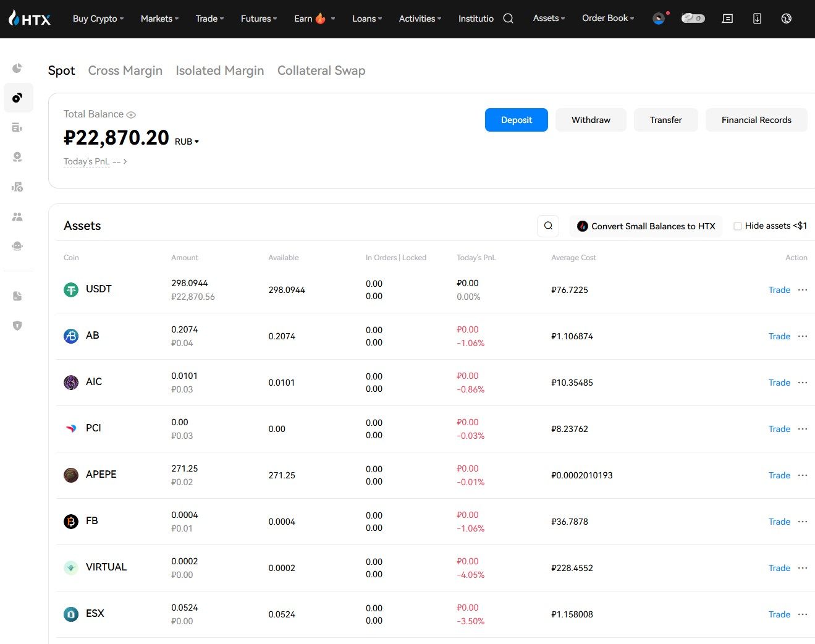Toggle the Total Balance visibility eye
This screenshot has width=815, height=644.
(131, 115)
